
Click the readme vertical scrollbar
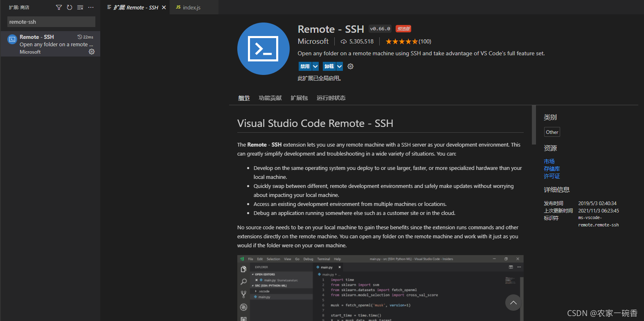click(534, 125)
